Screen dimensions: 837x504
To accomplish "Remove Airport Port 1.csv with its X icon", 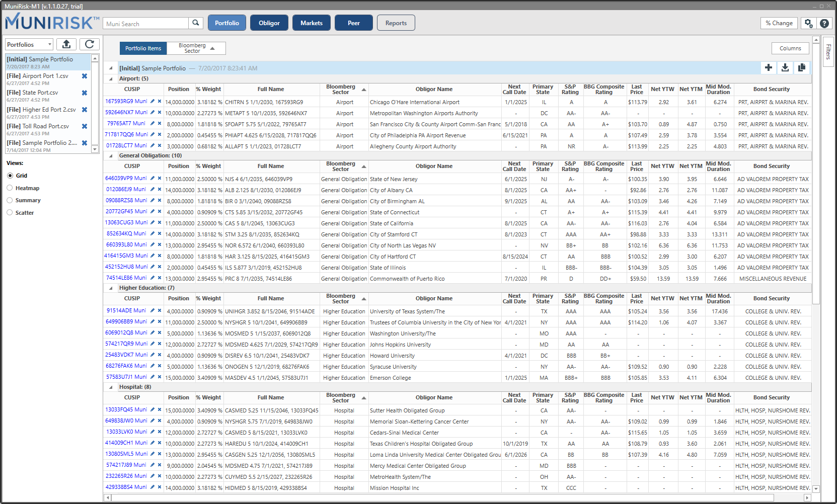I will tap(85, 76).
